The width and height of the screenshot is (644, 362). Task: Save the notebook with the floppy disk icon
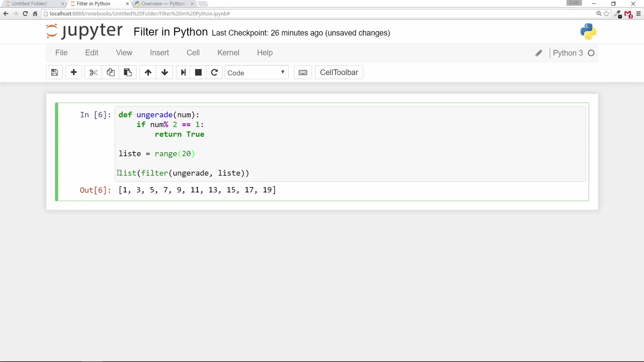(x=54, y=72)
